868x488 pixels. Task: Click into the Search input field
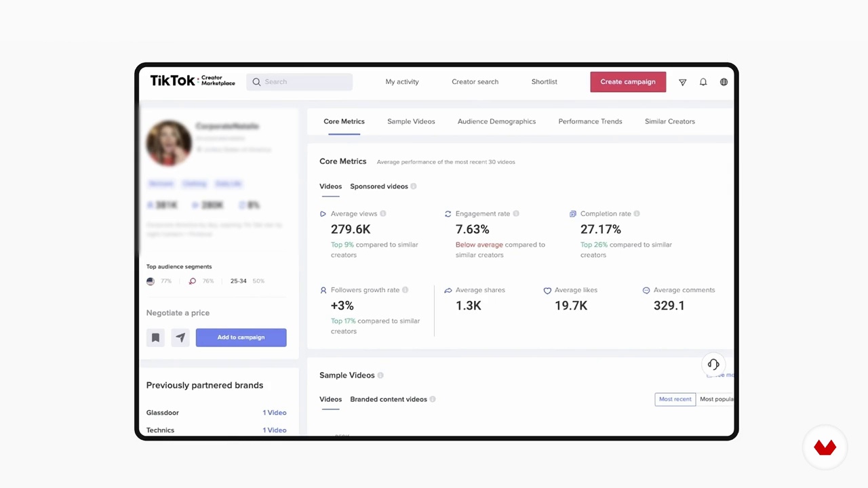pyautogui.click(x=299, y=82)
